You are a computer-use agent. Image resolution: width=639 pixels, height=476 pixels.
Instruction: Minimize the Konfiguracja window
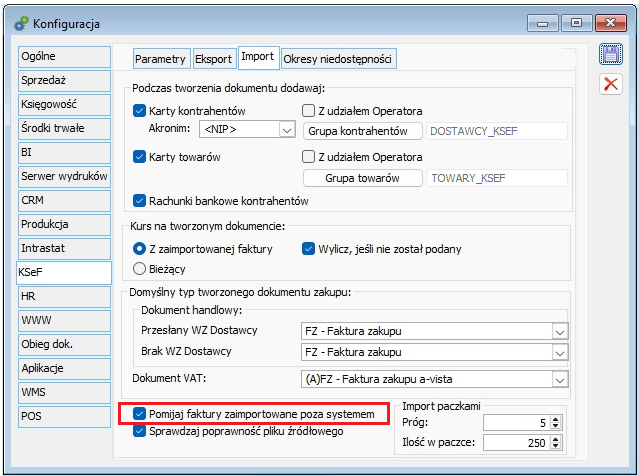tap(543, 23)
